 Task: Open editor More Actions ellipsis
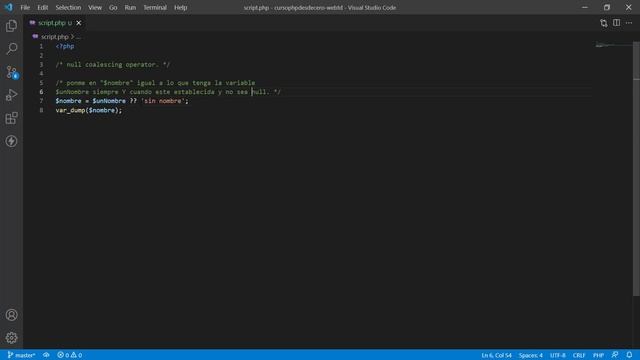629,23
